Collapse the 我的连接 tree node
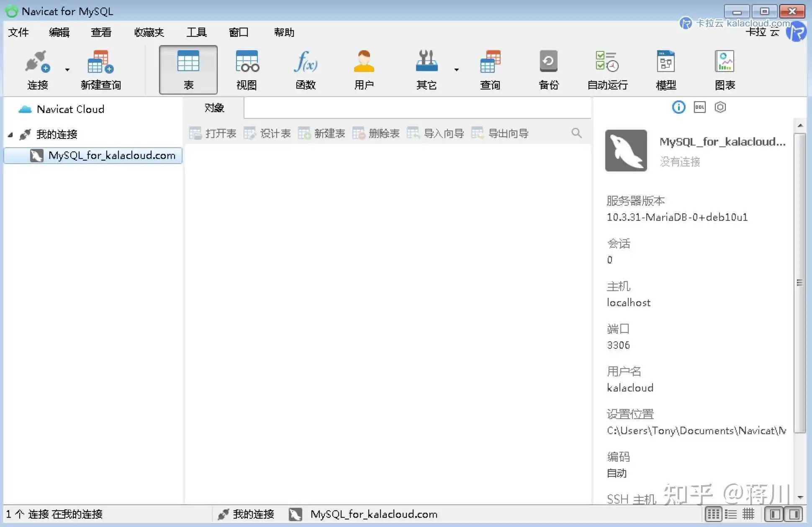This screenshot has height=527, width=812. (10, 135)
